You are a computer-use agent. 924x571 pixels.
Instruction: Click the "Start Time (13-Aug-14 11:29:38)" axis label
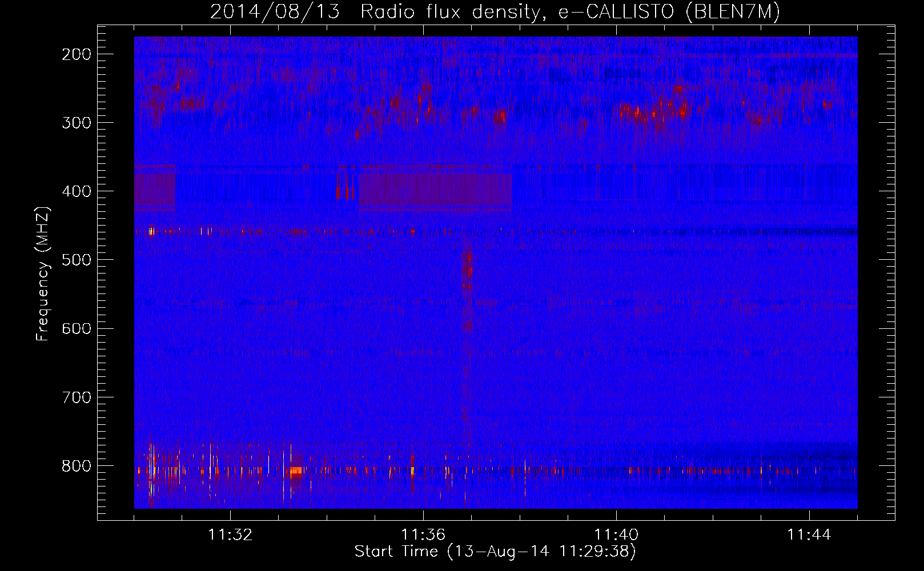(x=495, y=552)
